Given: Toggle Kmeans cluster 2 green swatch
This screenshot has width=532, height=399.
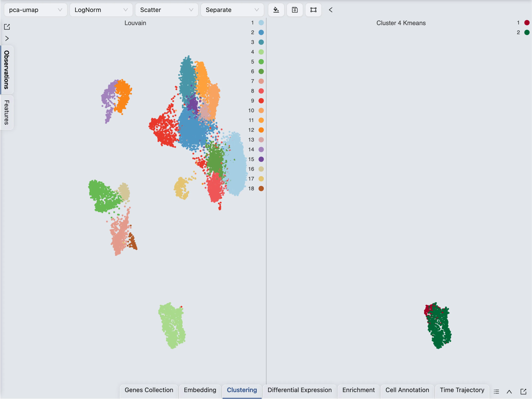Looking at the screenshot, I should coord(527,33).
